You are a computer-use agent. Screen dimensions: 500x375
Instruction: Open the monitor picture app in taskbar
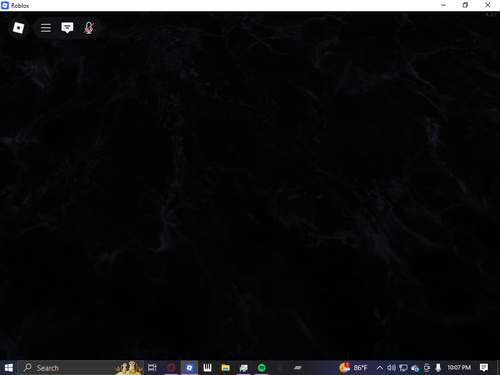[x=244, y=368]
